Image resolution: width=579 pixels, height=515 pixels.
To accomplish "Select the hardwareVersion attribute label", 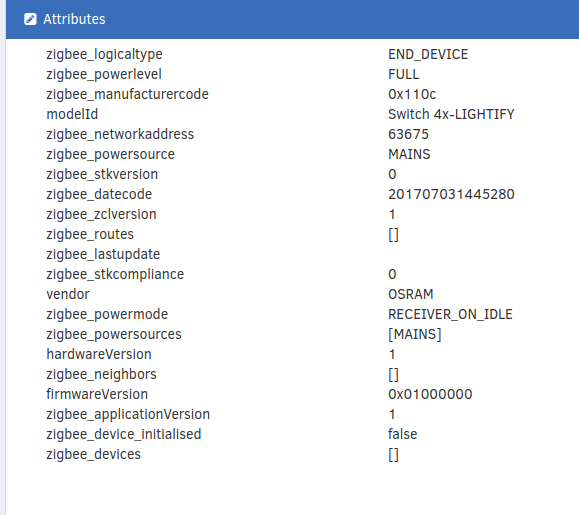I will tap(99, 354).
